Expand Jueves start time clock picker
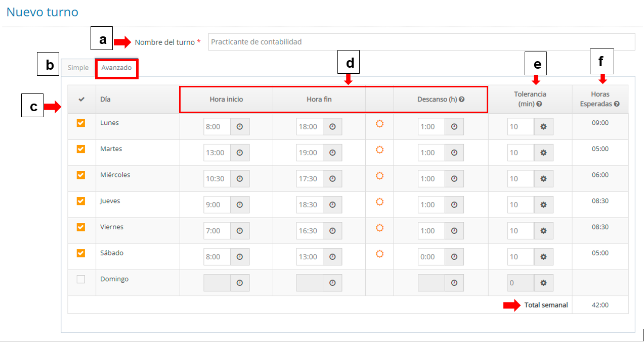 click(x=240, y=205)
